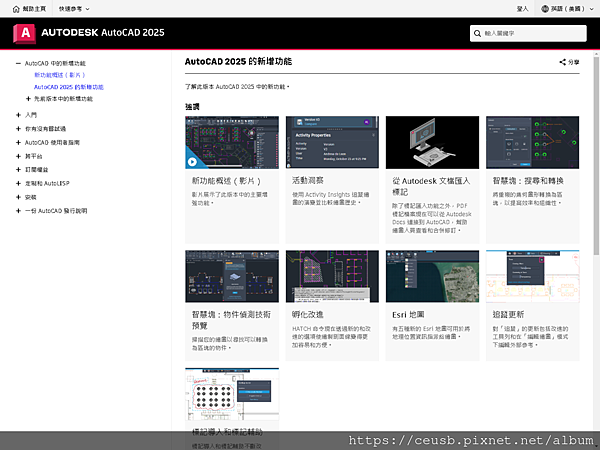Click the 幫助主頁 home link text
This screenshot has width=600, height=450.
pos(34,9)
